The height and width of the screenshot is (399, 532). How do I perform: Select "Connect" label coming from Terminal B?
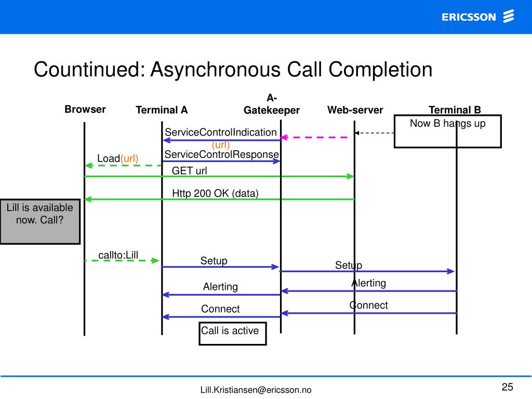pos(368,305)
